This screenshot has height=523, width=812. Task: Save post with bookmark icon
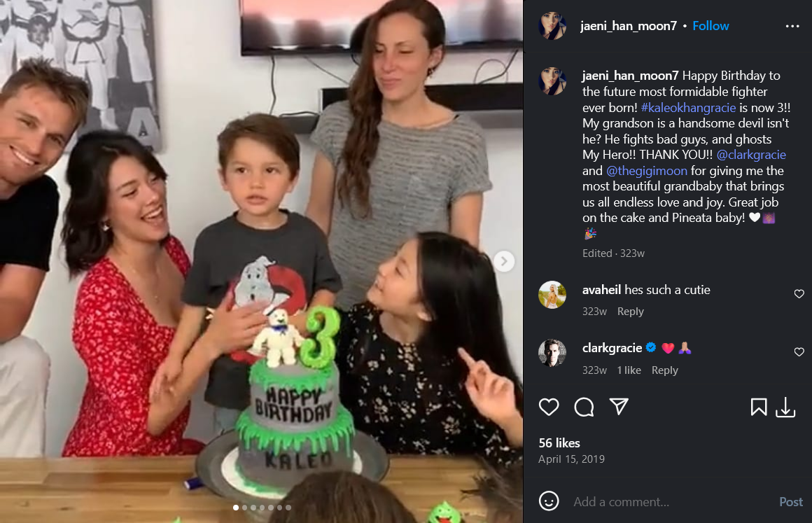[x=759, y=407]
